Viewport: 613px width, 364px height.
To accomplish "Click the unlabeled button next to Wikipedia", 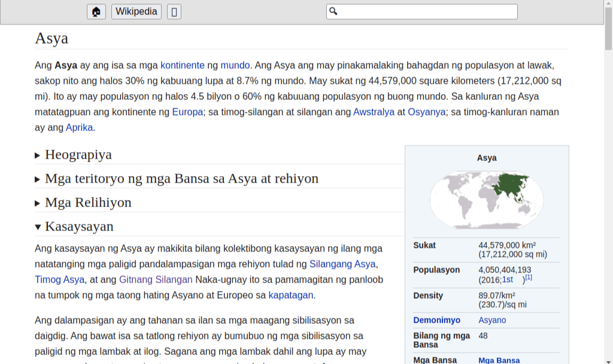I will (x=174, y=11).
